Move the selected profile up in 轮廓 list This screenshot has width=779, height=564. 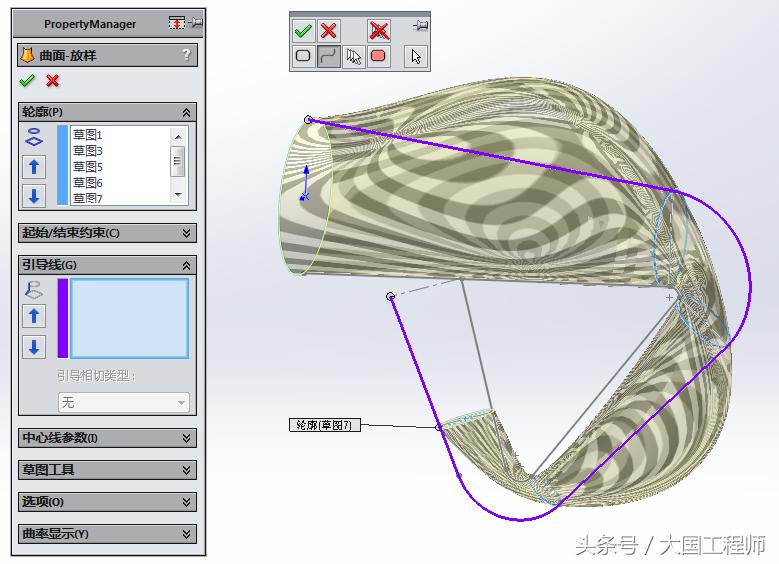pyautogui.click(x=34, y=167)
